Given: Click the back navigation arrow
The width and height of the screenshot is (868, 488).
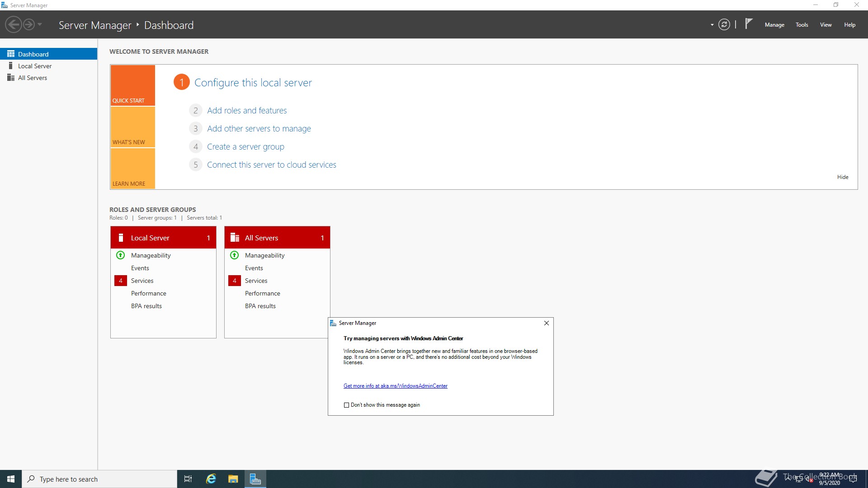Looking at the screenshot, I should [x=14, y=24].
